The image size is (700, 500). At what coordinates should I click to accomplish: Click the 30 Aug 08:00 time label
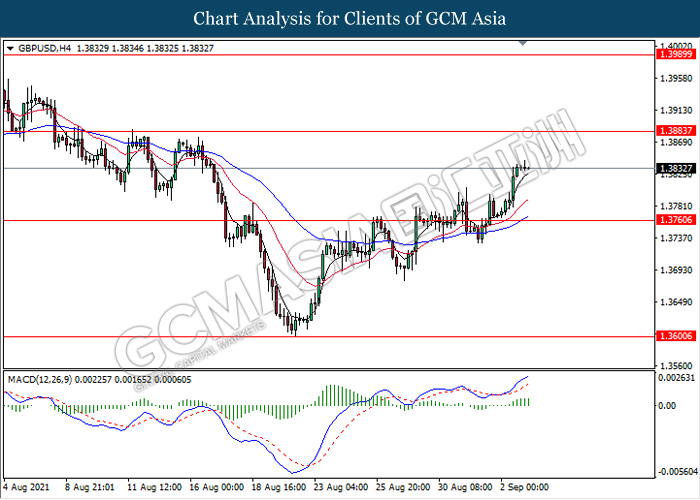pyautogui.click(x=465, y=487)
